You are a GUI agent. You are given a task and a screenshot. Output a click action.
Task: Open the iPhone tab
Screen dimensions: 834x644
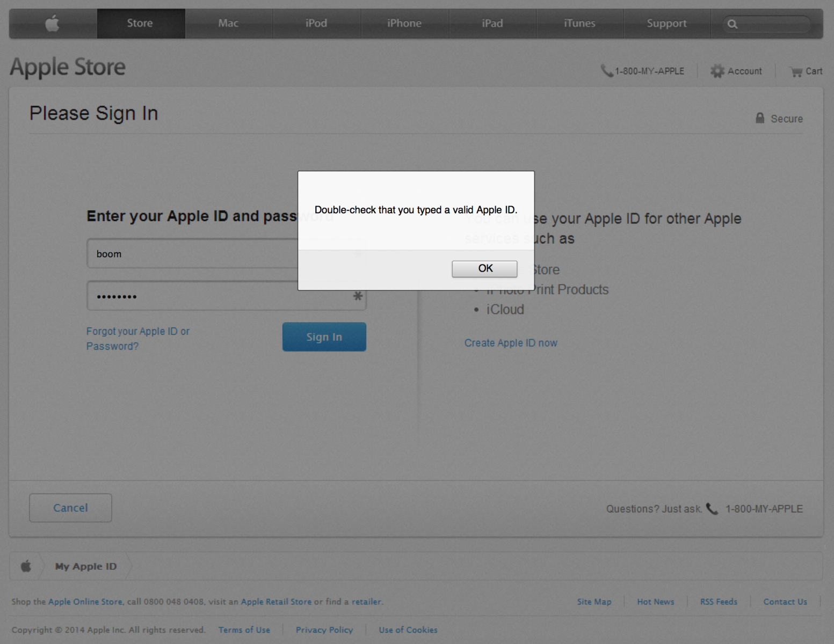coord(405,24)
